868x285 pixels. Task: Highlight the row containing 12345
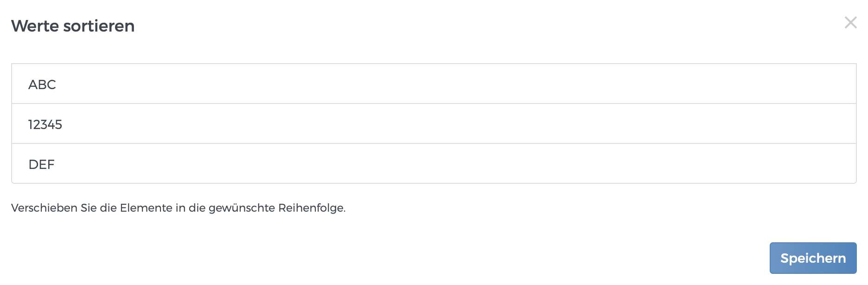coord(434,124)
